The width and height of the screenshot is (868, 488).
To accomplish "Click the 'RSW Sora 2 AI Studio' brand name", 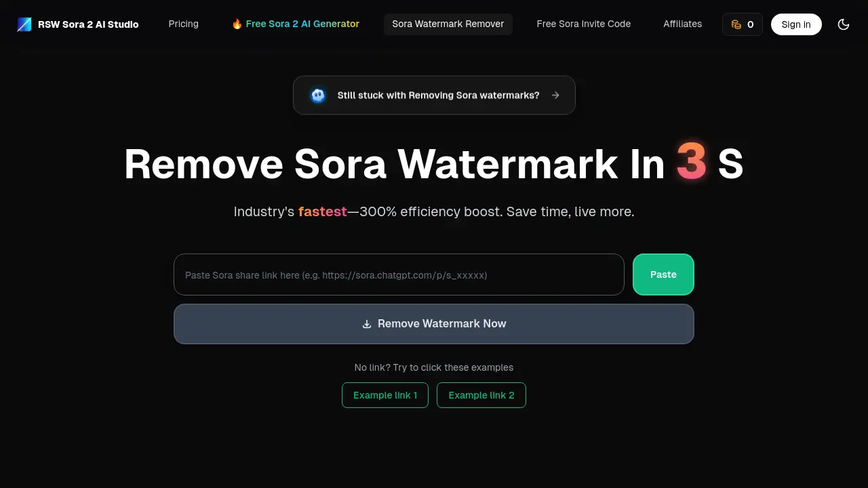I will [x=88, y=24].
